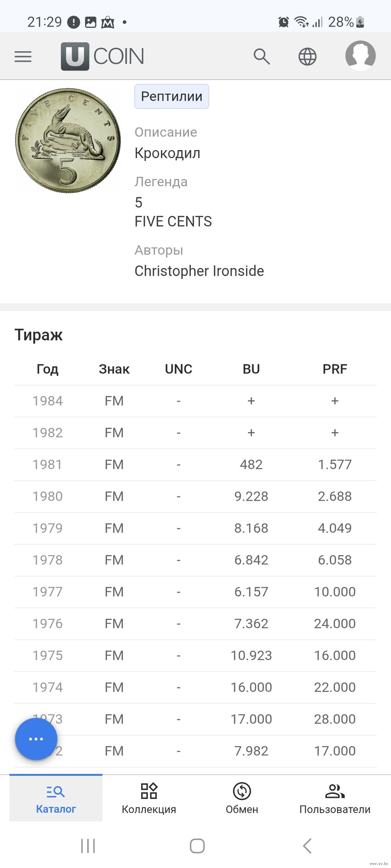Tap the Рептилии category tag
This screenshot has width=391, height=868.
tap(172, 96)
